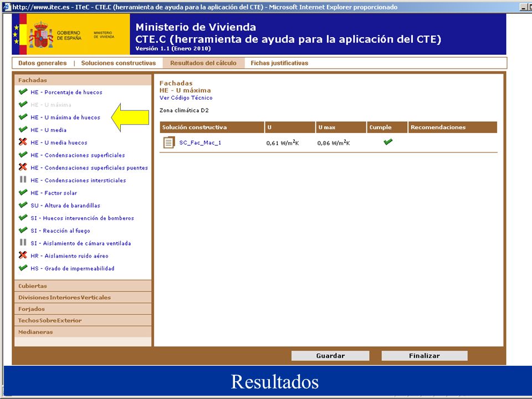Open Condensaciones superficiales puentes result
The width and height of the screenshot is (532, 399).
(x=89, y=167)
